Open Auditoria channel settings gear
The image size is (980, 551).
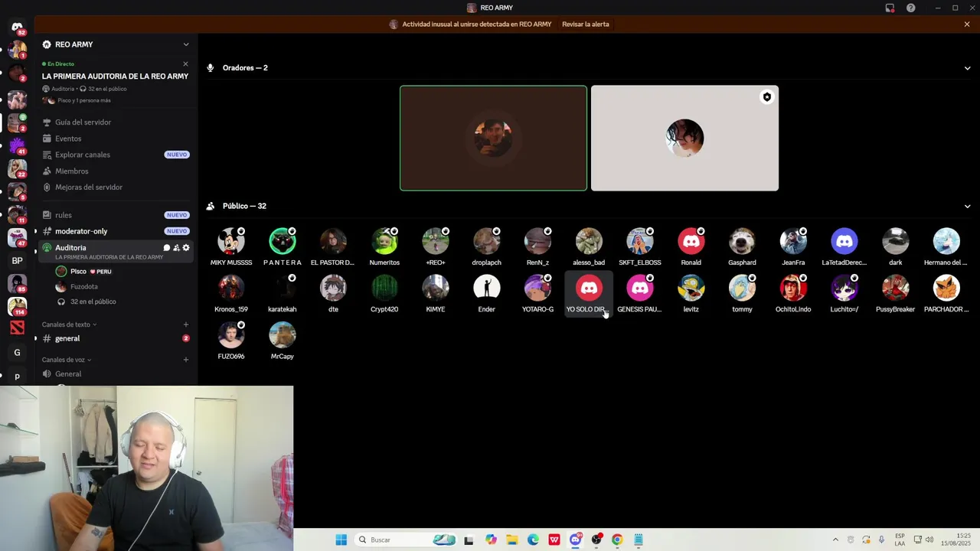[x=186, y=248]
